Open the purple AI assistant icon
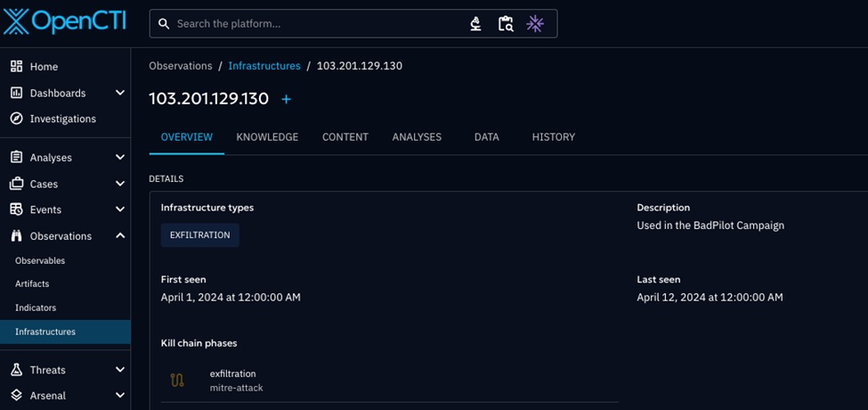 tap(535, 24)
